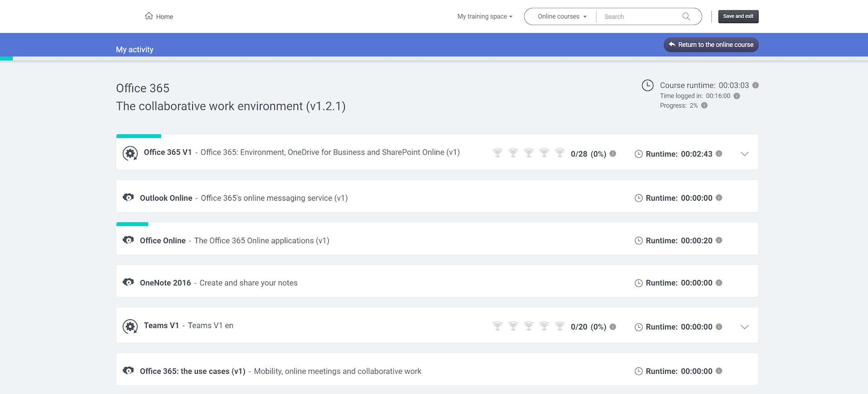
Task: Open info icon beside Runtime 00:00:20
Action: coord(719,240)
